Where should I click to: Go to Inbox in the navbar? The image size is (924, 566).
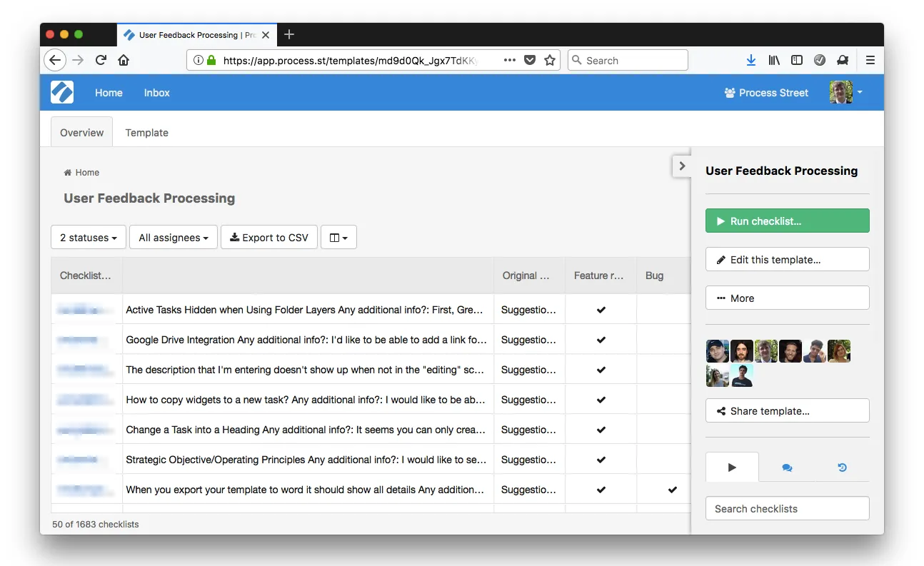tap(156, 93)
